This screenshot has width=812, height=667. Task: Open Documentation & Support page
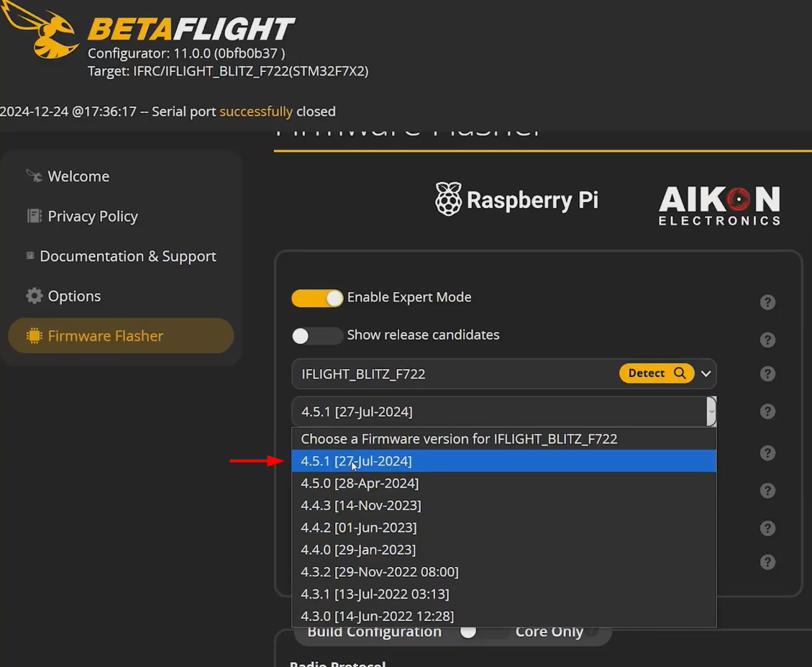(x=127, y=256)
